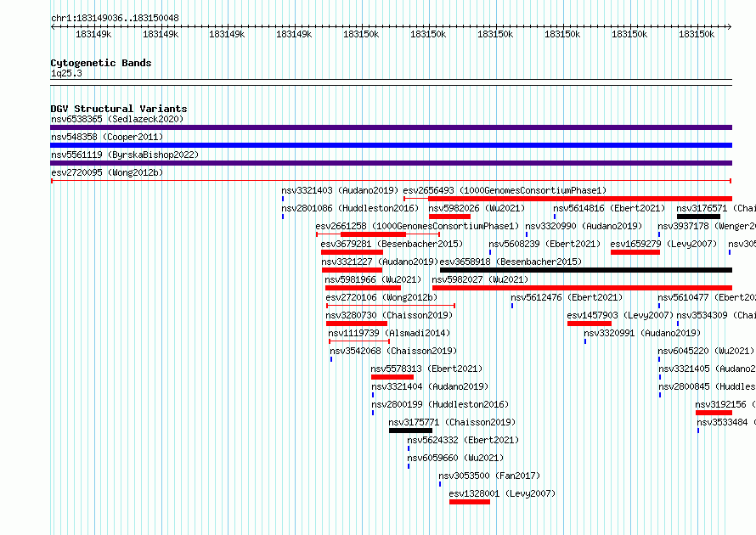756x535 pixels.
Task: Select the esv1457903 (Levy2007) label
Action: [620, 315]
